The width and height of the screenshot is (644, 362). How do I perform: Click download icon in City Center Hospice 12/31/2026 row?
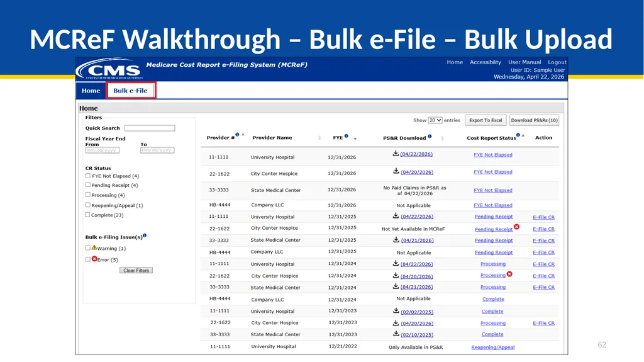[x=396, y=171]
